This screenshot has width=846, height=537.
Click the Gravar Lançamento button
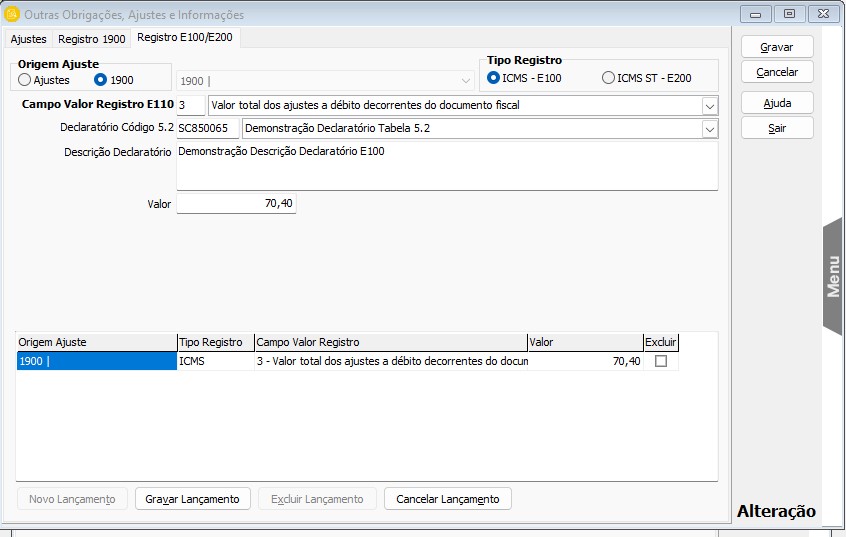click(192, 499)
